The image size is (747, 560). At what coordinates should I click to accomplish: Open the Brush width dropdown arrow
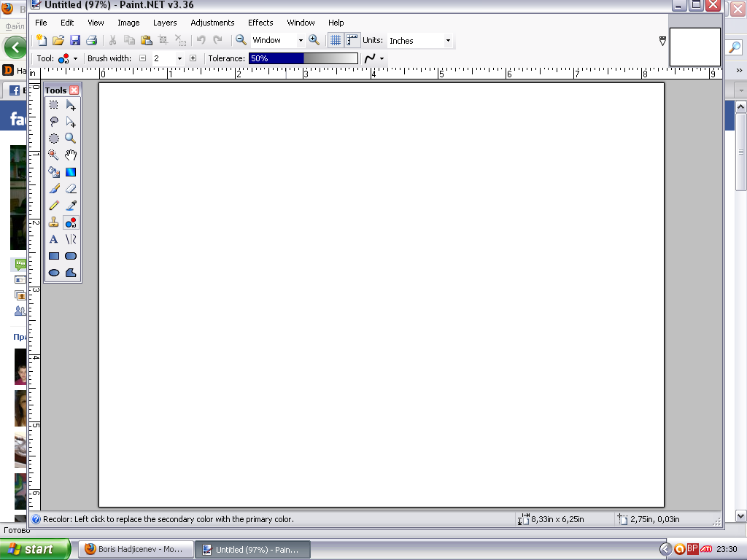(x=179, y=58)
